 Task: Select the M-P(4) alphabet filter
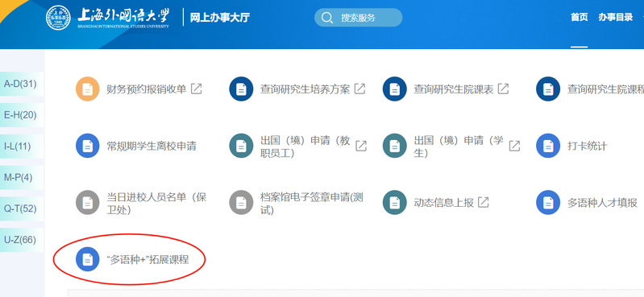pyautogui.click(x=21, y=177)
